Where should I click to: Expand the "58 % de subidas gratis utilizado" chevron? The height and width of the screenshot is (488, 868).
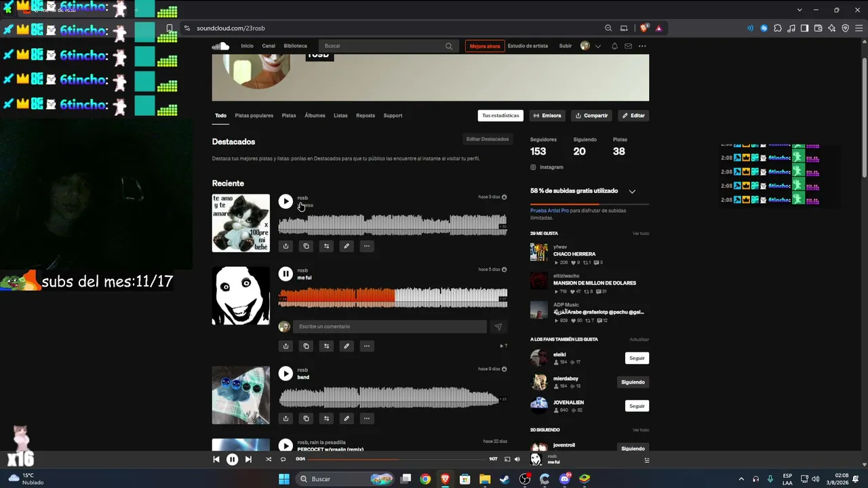coord(632,192)
